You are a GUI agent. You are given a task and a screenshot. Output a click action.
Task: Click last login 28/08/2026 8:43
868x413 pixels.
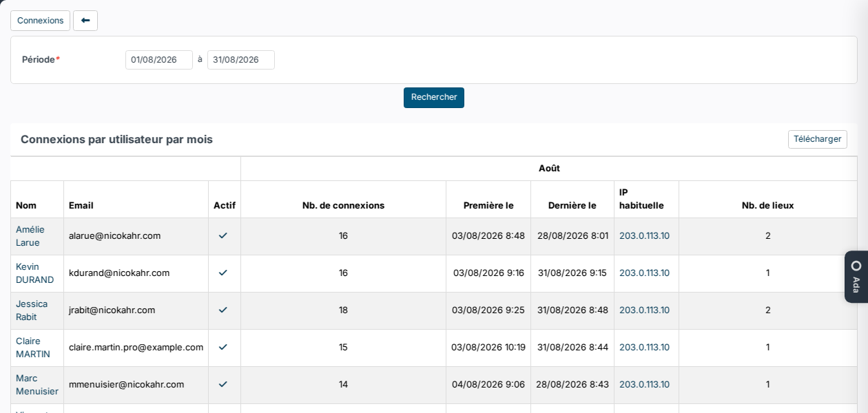pos(572,384)
